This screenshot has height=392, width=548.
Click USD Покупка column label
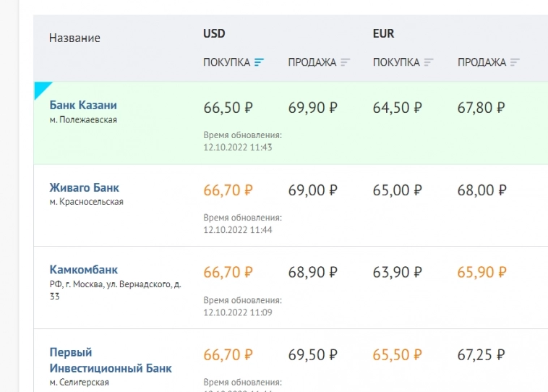click(226, 63)
